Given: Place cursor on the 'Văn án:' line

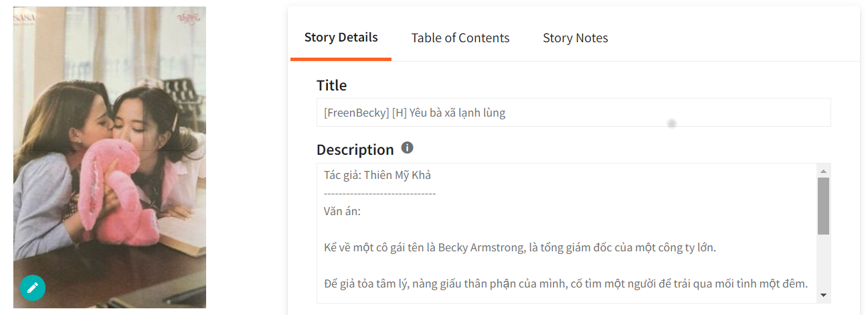Looking at the screenshot, I should click(342, 211).
